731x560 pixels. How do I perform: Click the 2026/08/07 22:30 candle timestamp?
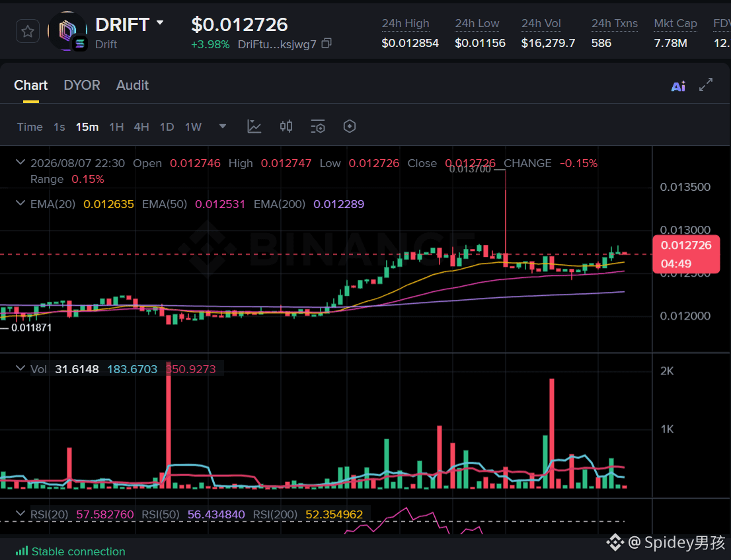[x=77, y=163]
